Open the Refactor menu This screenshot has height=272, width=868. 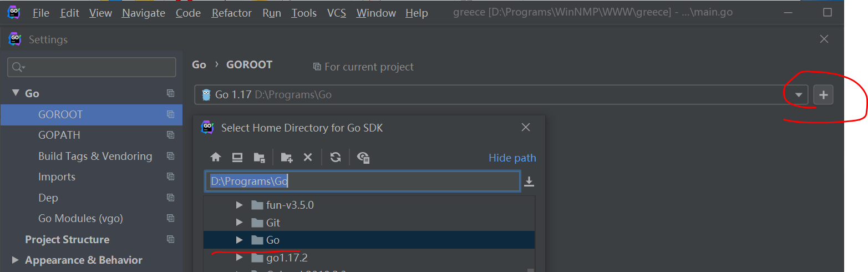point(231,13)
